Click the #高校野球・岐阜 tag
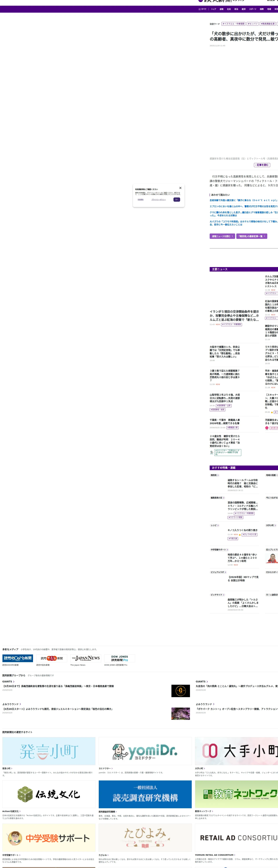Viewport: 278px width, 868px height. 217,410
